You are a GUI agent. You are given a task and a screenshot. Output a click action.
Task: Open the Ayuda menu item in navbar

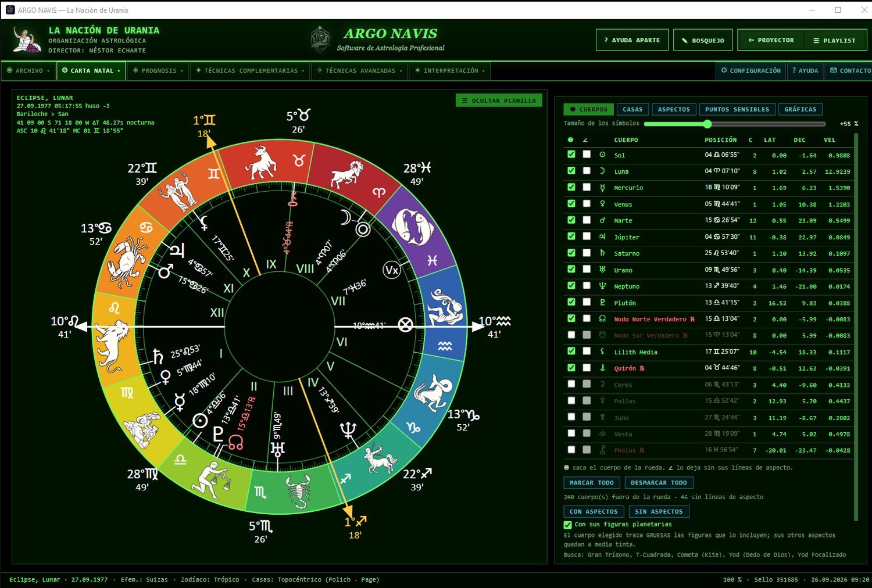[805, 71]
